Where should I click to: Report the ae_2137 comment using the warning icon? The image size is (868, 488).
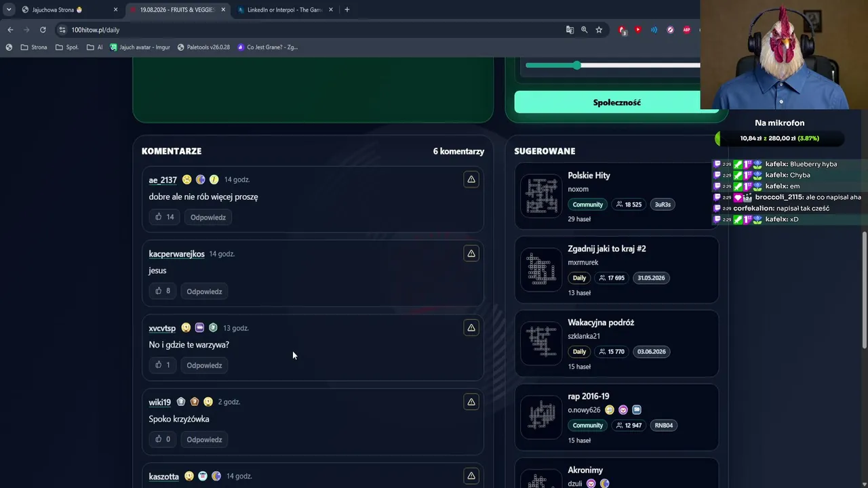point(471,180)
